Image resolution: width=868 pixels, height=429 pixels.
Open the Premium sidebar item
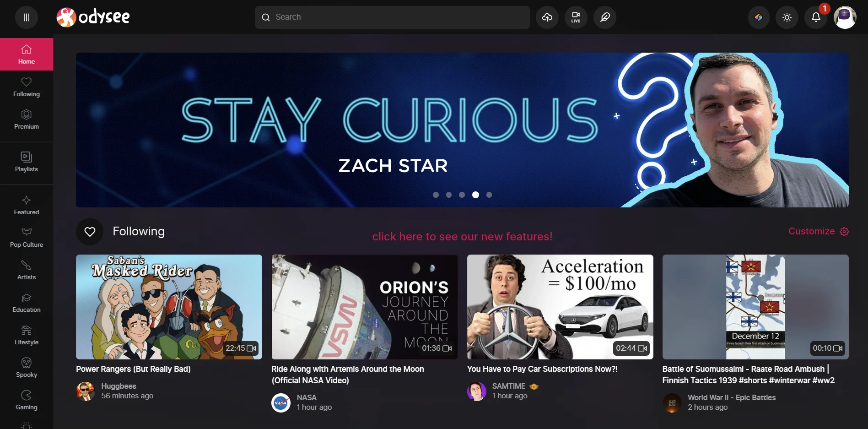tap(27, 119)
